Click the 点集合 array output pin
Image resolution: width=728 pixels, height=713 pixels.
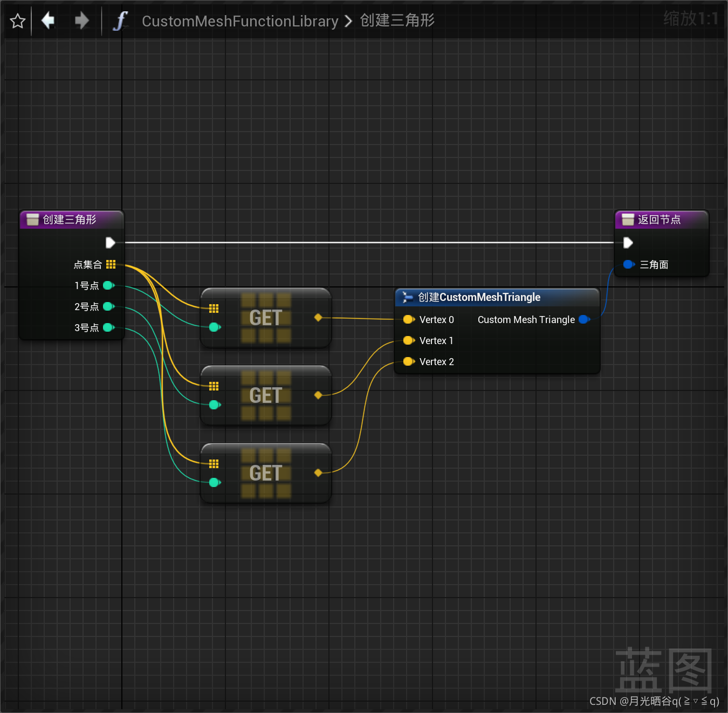tap(111, 264)
